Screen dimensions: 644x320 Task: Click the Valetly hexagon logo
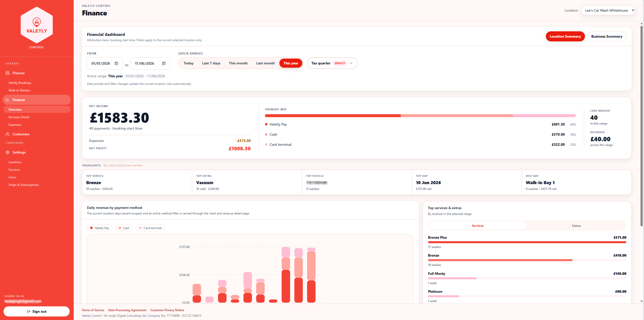[x=37, y=25]
